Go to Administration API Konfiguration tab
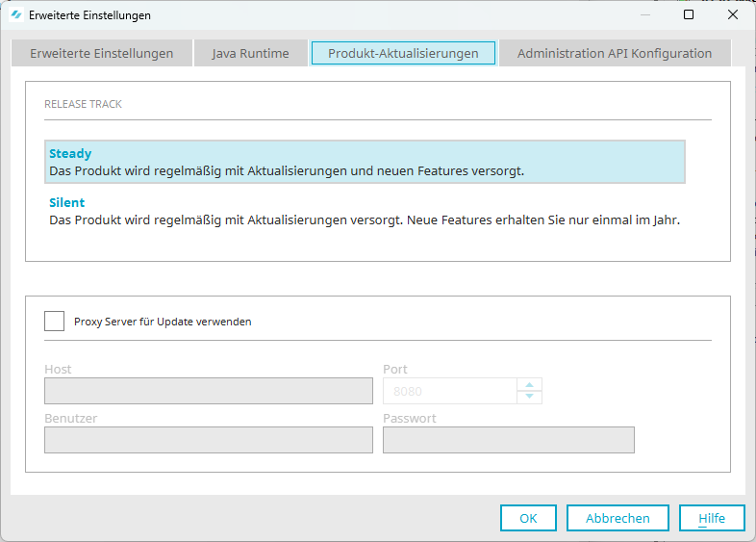The height and width of the screenshot is (542, 756). pyautogui.click(x=615, y=53)
